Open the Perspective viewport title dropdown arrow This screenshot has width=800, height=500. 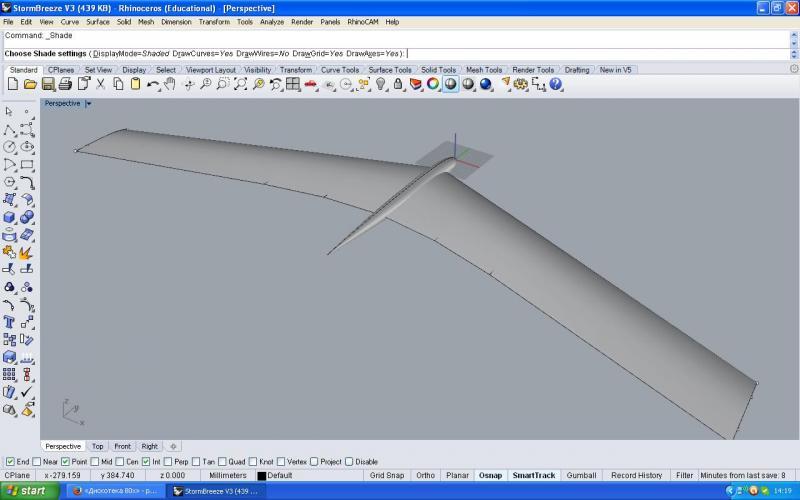[88, 103]
